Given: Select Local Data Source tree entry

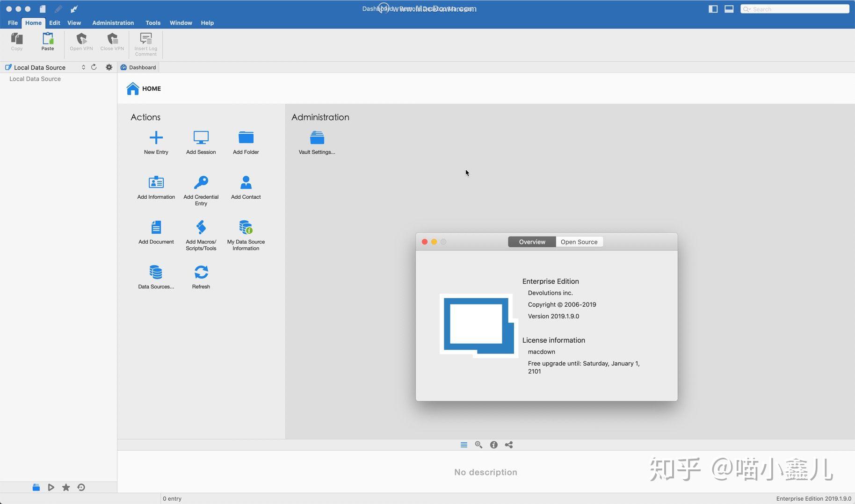Looking at the screenshot, I should [35, 79].
